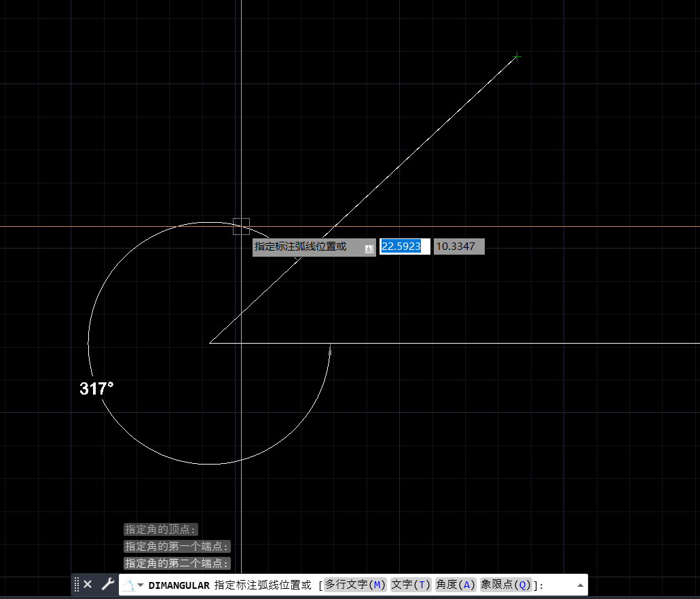
Task: Click the X icon to close the command line
Action: 88,584
